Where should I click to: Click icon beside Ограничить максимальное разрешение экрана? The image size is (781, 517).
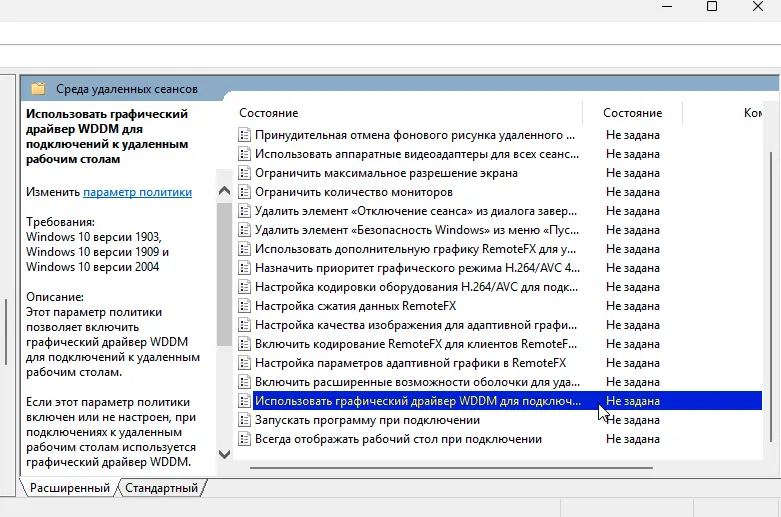244,173
